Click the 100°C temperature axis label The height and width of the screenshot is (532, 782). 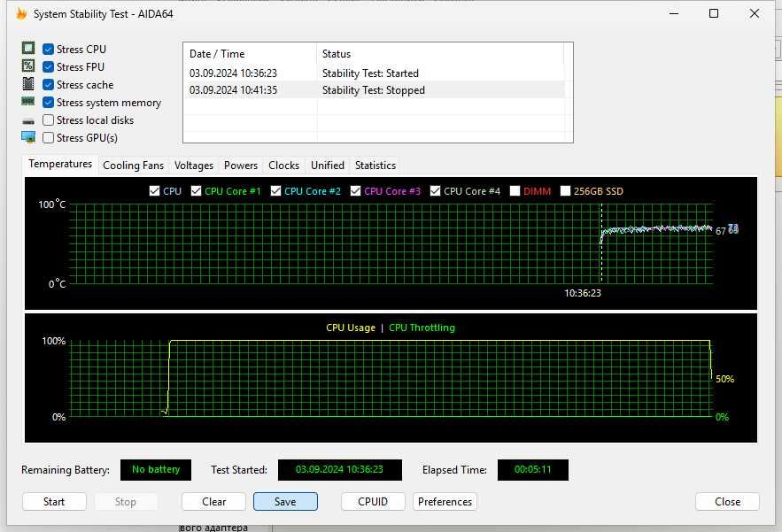coord(52,204)
